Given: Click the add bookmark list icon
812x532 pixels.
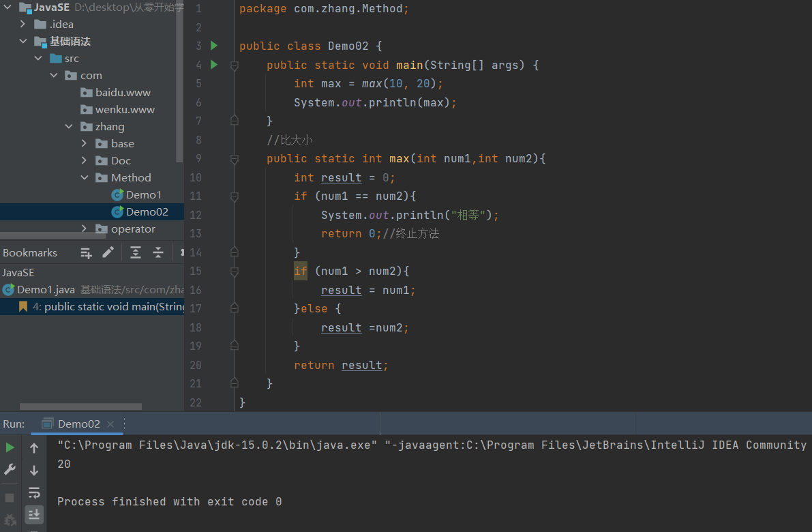Looking at the screenshot, I should click(x=86, y=253).
